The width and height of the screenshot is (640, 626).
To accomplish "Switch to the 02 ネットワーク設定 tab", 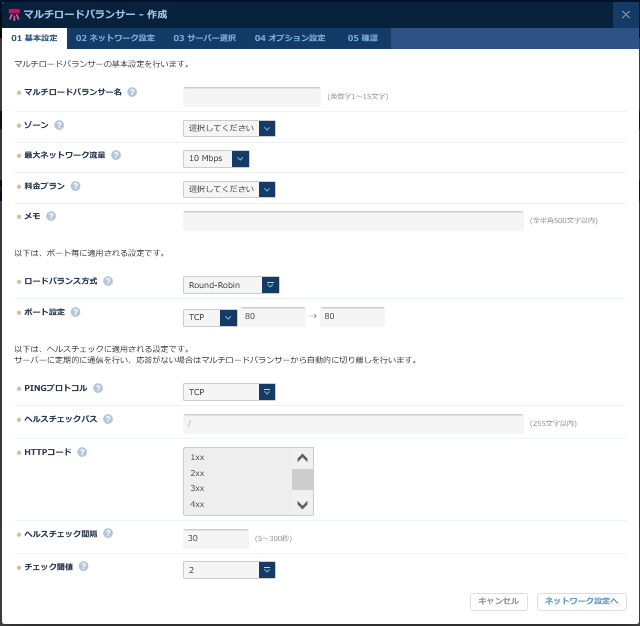I will [115, 38].
